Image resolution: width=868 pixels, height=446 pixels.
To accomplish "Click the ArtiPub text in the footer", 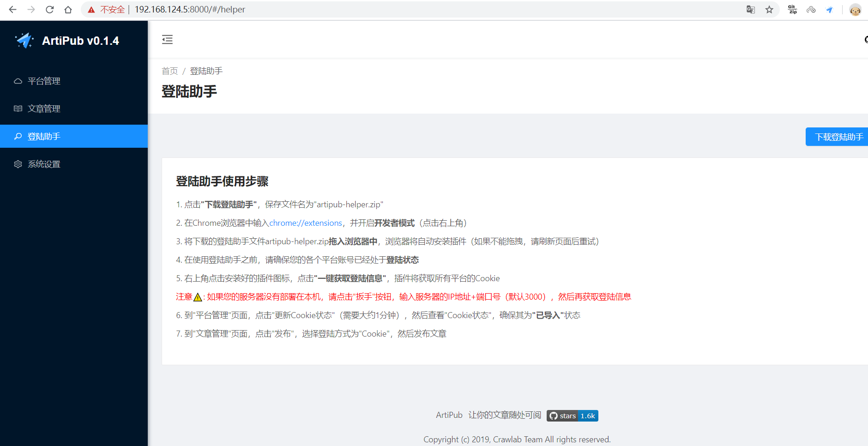I will pos(449,415).
